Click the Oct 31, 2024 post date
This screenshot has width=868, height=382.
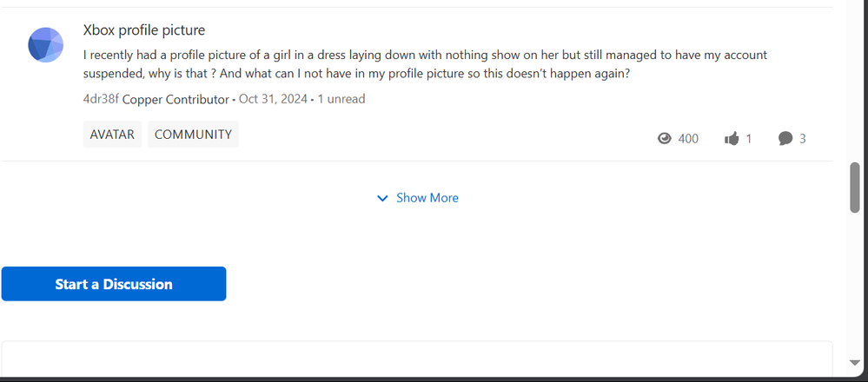point(273,99)
